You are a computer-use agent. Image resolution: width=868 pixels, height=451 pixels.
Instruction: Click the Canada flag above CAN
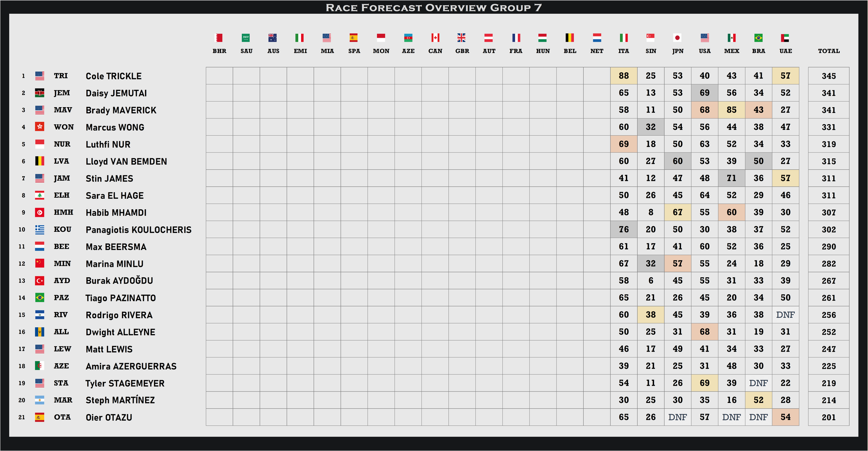coord(435,38)
